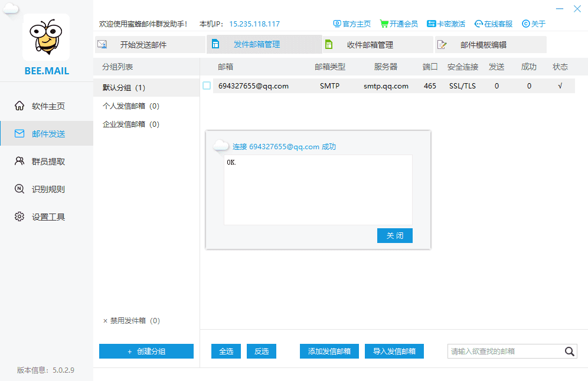Image resolution: width=588 pixels, height=381 pixels.
Task: Select 邮件发送 in sidebar
Action: pyautogui.click(x=47, y=134)
